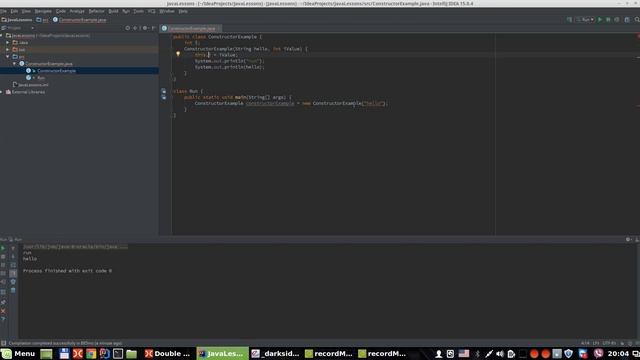Viewport: 640px width, 360px height.
Task: Click the cursor line:column indicator
Action: tap(585, 343)
